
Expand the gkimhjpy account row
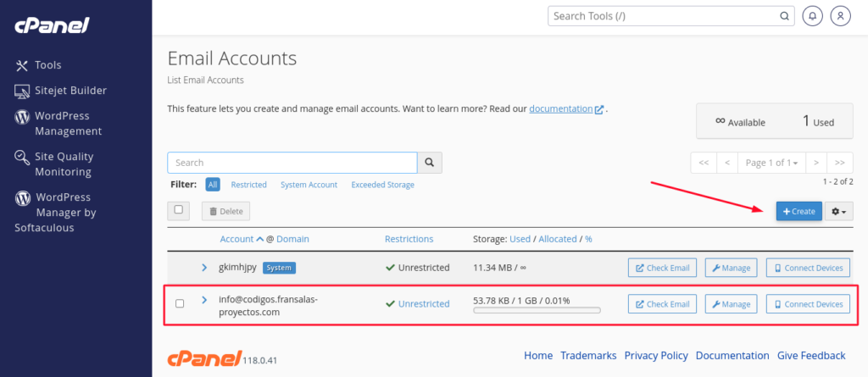coord(204,268)
